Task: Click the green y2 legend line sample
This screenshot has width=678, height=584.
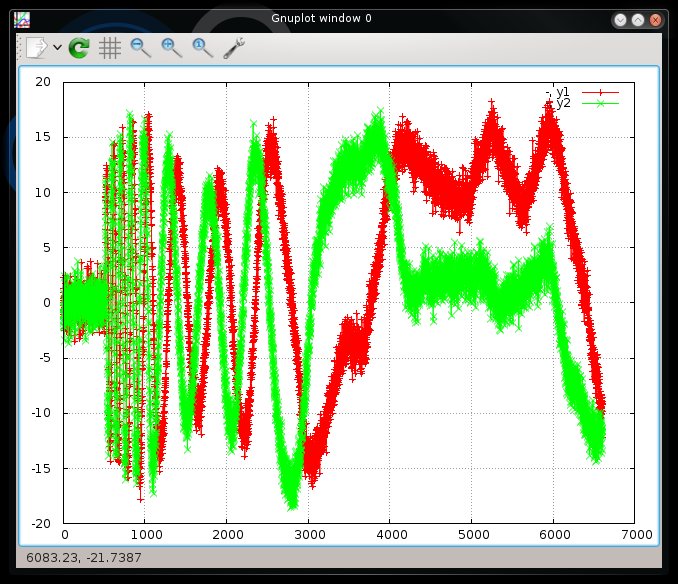Action: coord(600,103)
